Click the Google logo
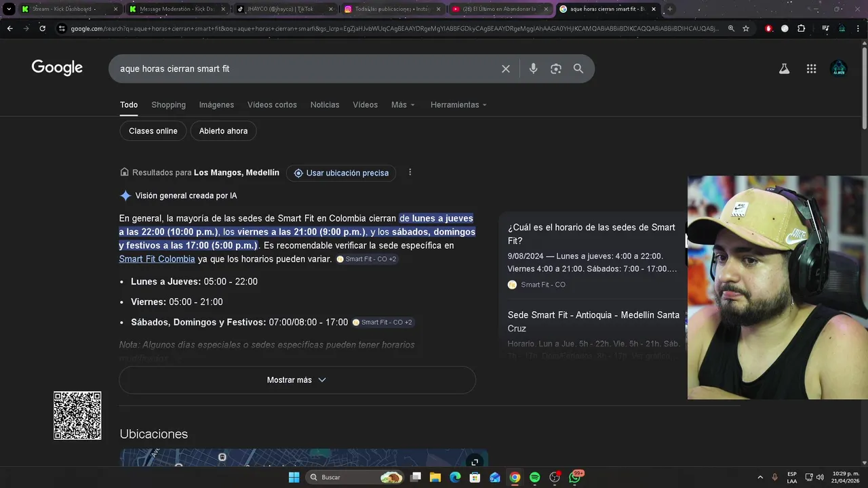This screenshot has width=868, height=488. tap(57, 68)
